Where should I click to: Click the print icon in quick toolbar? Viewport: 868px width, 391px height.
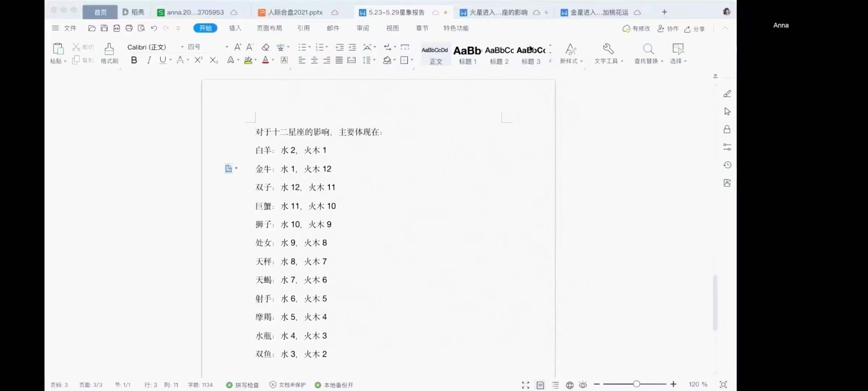tap(129, 28)
